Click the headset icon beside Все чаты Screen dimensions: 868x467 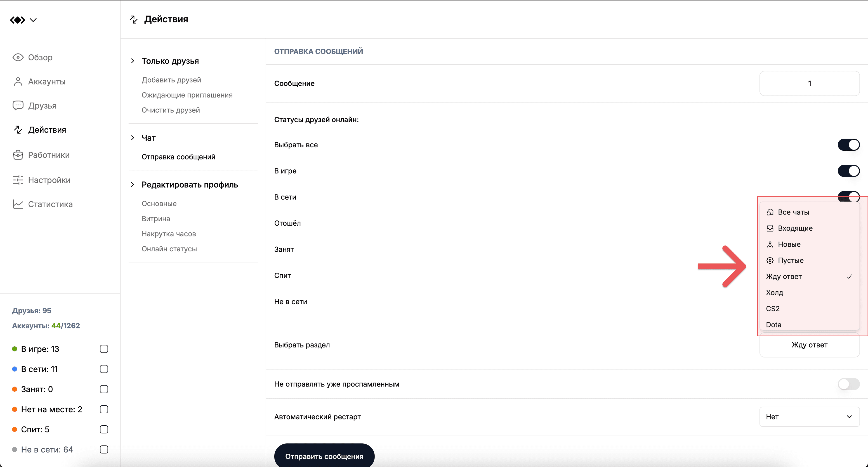770,212
